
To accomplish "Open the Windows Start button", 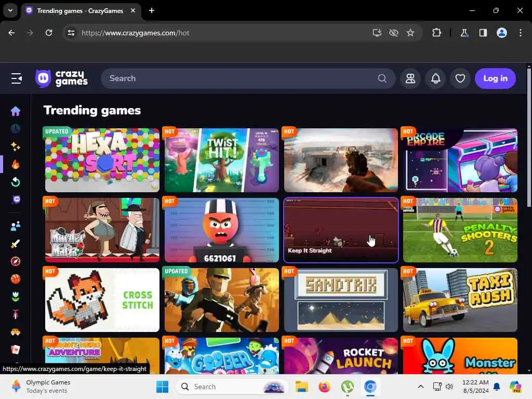I will [x=162, y=387].
